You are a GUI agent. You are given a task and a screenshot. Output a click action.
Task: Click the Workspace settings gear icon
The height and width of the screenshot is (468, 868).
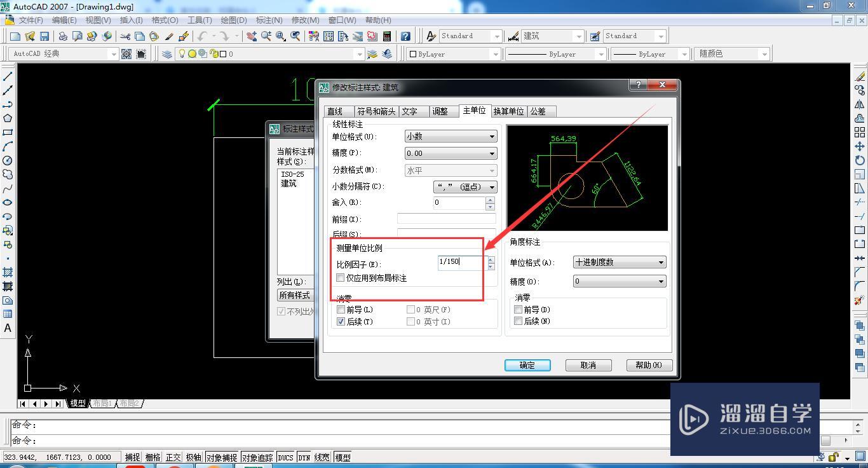126,54
